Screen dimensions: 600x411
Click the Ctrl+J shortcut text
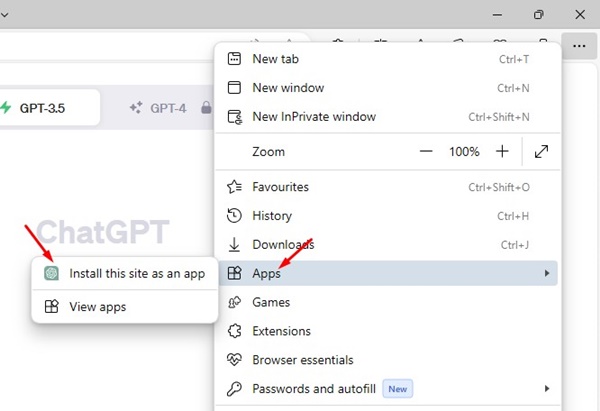click(515, 245)
